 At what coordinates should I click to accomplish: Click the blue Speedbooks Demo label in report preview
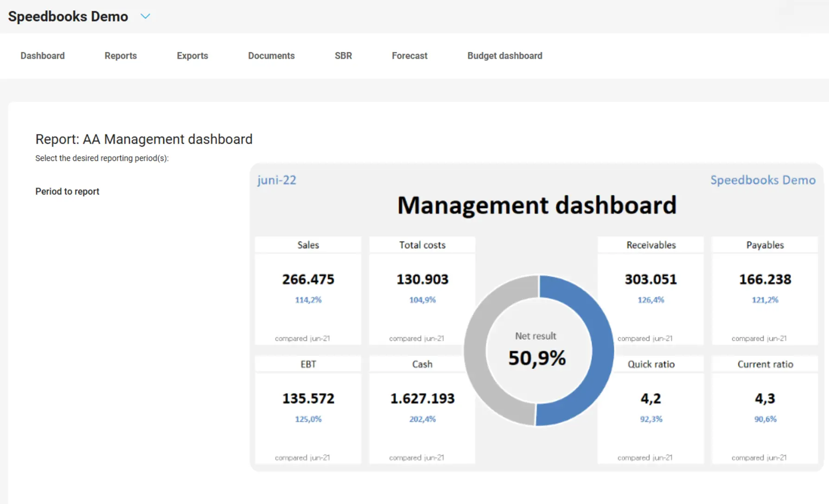click(763, 180)
